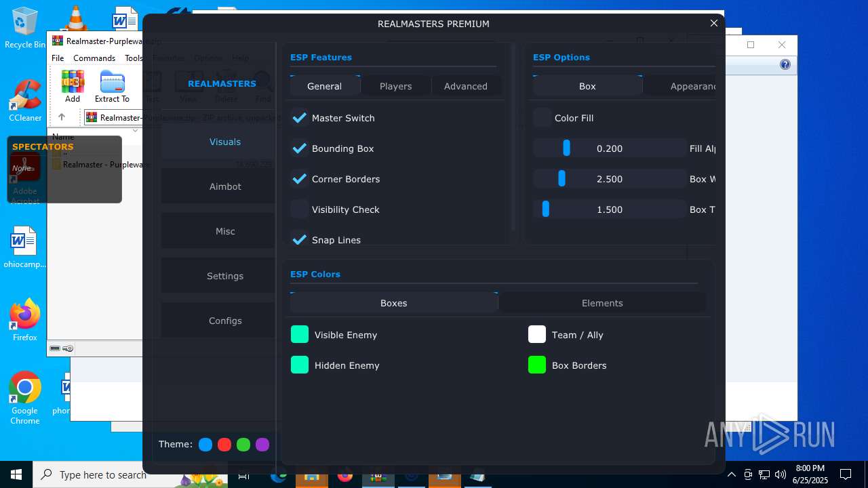Open the Task View taskbar icon
Screen dimensions: 868x488
click(243, 476)
